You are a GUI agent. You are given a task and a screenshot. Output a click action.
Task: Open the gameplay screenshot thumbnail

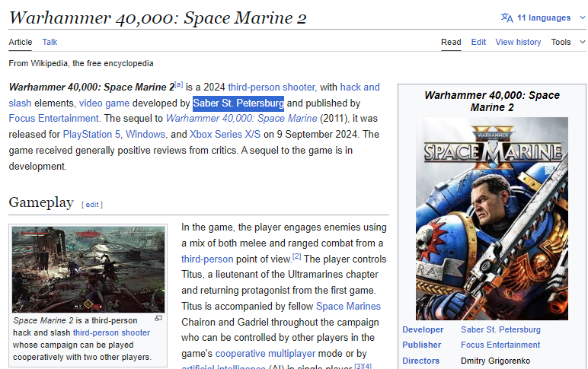(88, 269)
